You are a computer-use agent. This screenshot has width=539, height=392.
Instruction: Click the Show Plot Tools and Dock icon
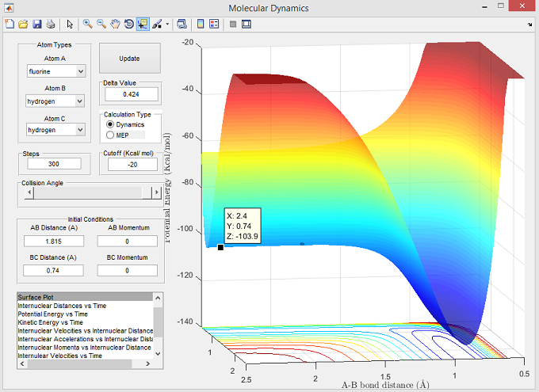(247, 24)
